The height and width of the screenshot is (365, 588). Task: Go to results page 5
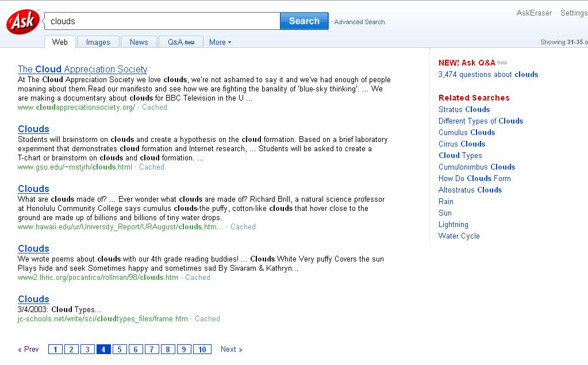click(120, 349)
